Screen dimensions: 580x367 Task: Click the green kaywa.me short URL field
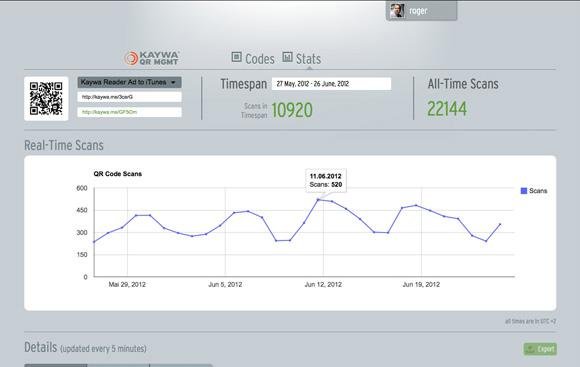pyautogui.click(x=129, y=112)
